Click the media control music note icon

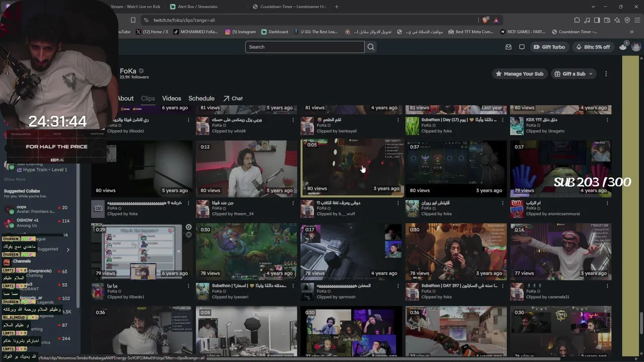[587, 20]
